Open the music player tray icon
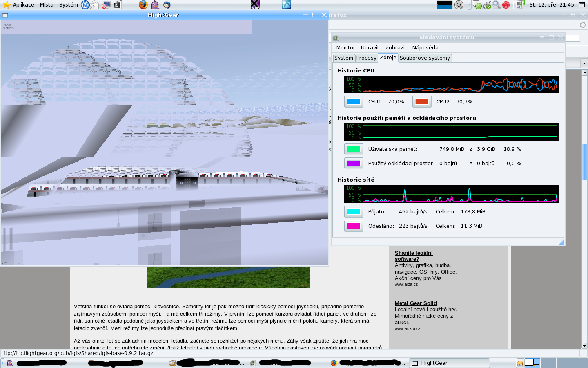Viewport: 588px width, 368px height. 520,5
